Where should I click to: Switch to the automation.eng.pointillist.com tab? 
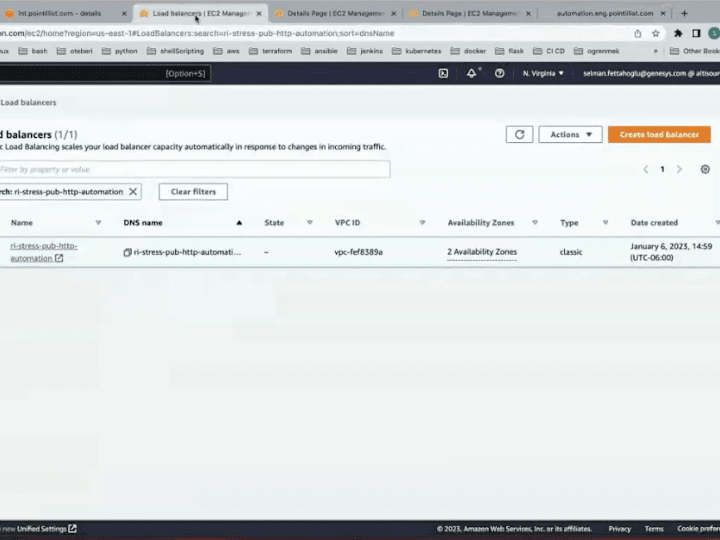point(605,13)
